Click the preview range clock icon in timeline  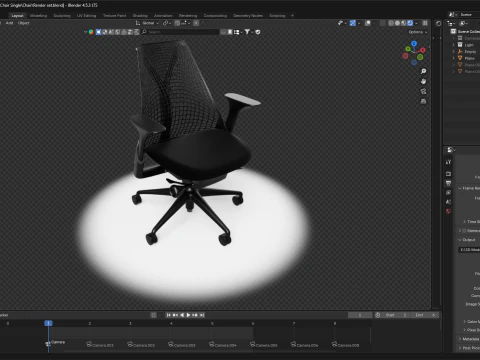(378, 315)
